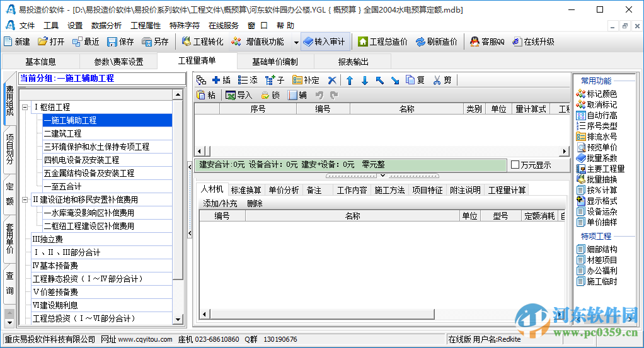
Task: Move row up with up arrow
Action: (x=350, y=81)
